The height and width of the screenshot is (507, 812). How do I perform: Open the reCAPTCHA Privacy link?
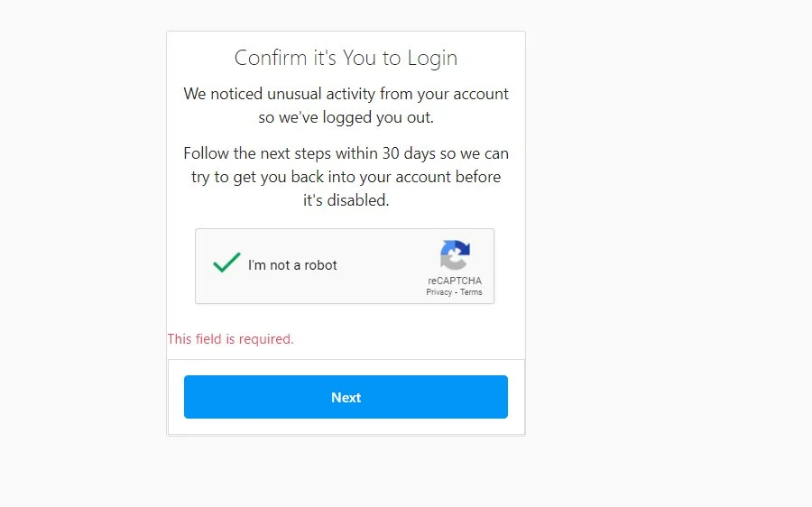(x=439, y=292)
